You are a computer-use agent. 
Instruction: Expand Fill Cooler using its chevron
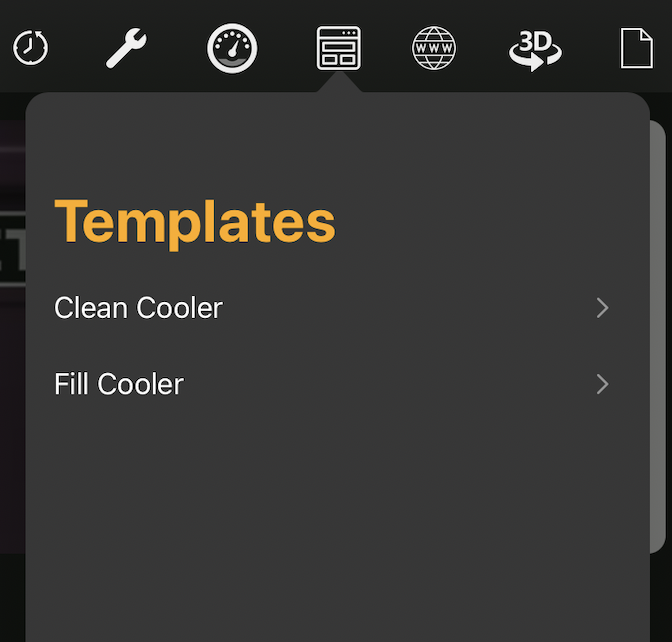pos(603,384)
